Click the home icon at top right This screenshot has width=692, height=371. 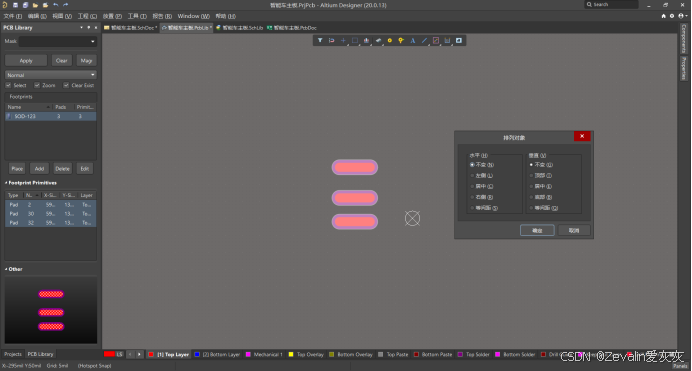[x=663, y=16]
